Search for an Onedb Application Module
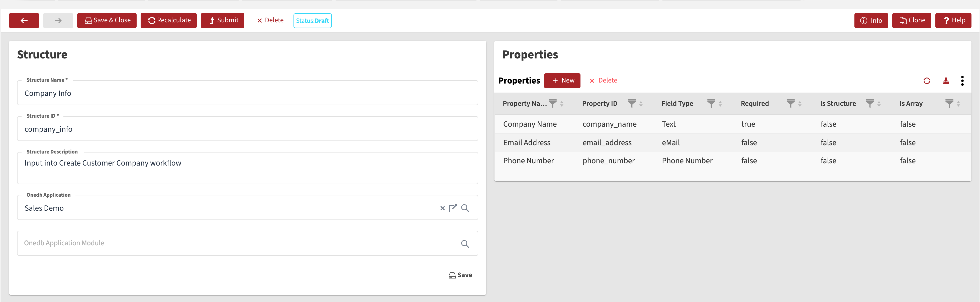 coord(465,244)
